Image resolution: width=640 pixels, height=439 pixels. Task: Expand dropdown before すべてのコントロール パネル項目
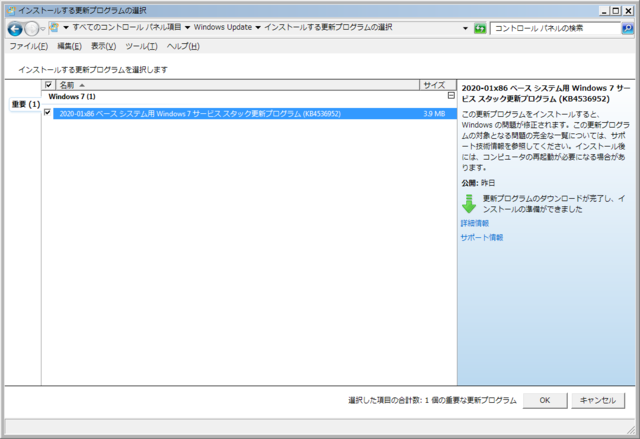click(x=66, y=28)
